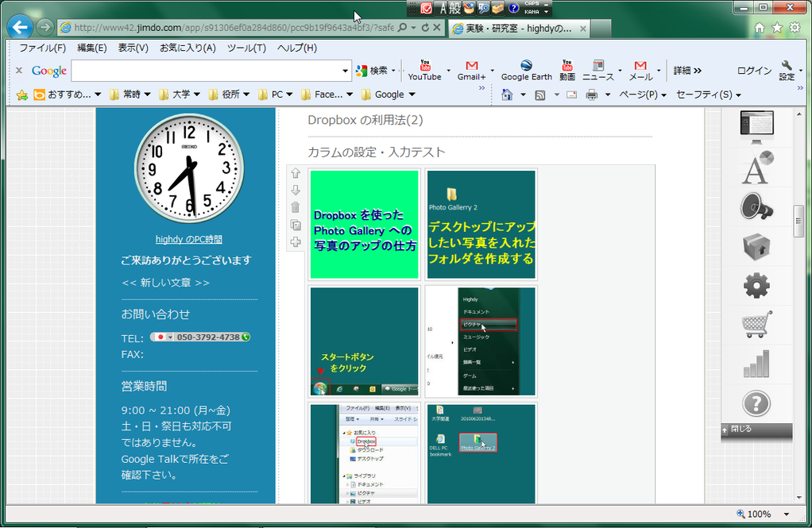Image resolution: width=812 pixels, height=528 pixels.
Task: Click the megaphone icon in Jimdo sidebar
Action: click(x=756, y=206)
